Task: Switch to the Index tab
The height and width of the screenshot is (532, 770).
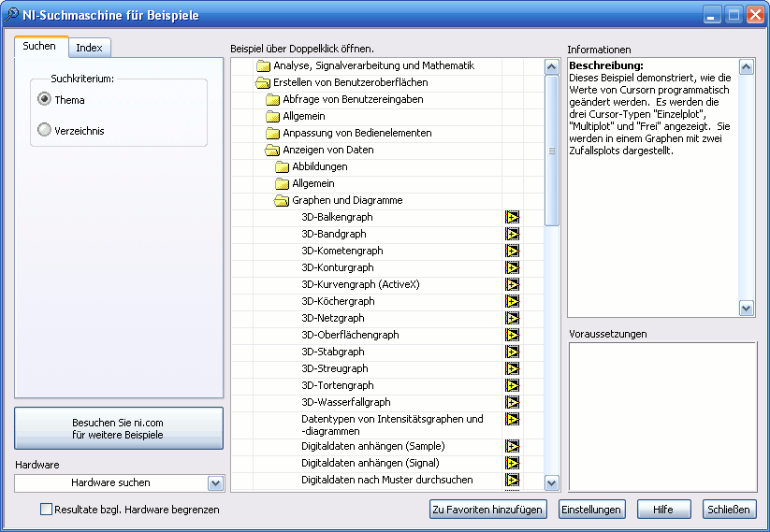Action: 90,48
